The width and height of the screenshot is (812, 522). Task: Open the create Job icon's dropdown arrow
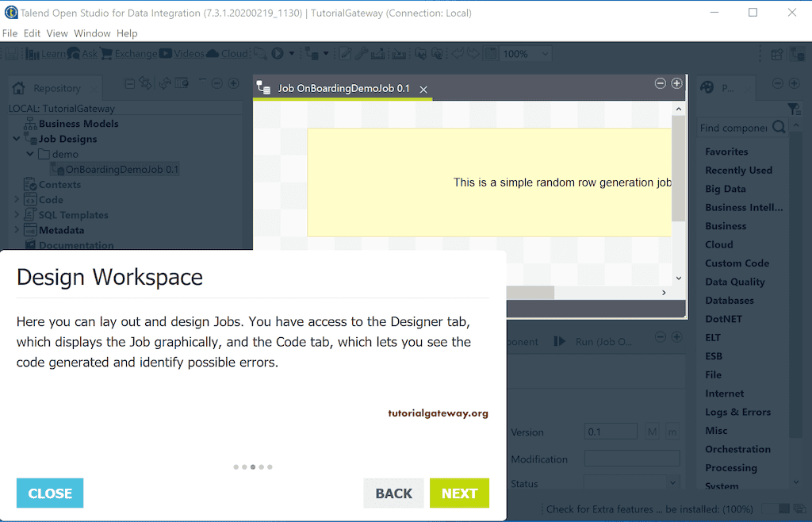[326, 53]
